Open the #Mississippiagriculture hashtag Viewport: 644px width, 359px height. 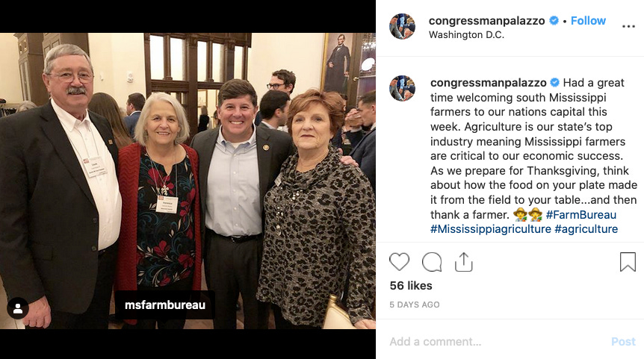tap(490, 229)
